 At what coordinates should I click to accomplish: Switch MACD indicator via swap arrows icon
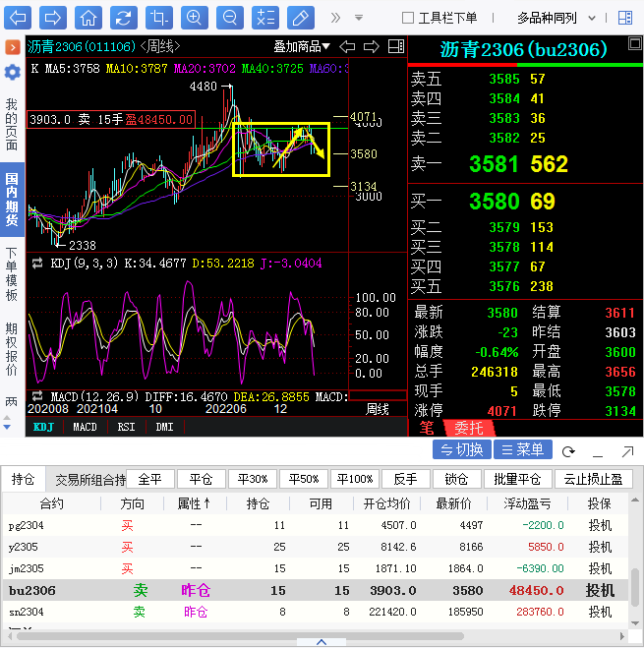pyautogui.click(x=37, y=396)
